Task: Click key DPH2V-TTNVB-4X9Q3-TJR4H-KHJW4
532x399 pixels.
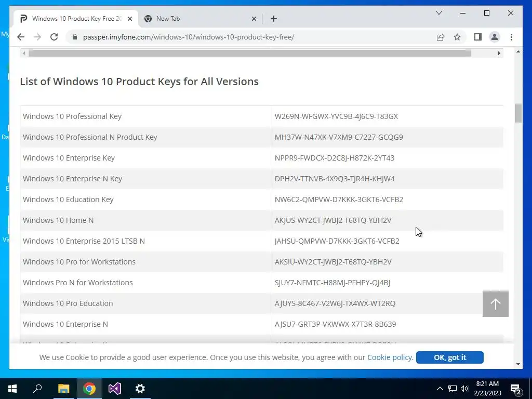Action: [x=335, y=179]
